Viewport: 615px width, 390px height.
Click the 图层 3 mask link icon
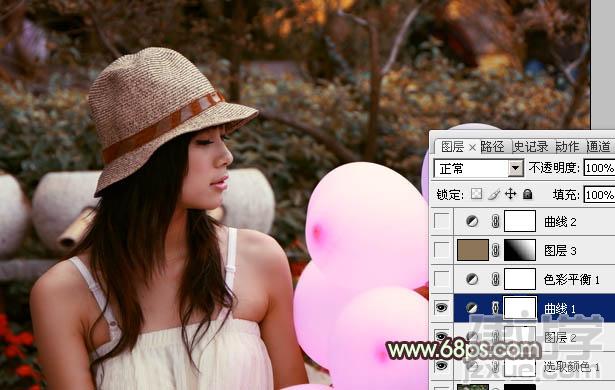[x=495, y=250]
